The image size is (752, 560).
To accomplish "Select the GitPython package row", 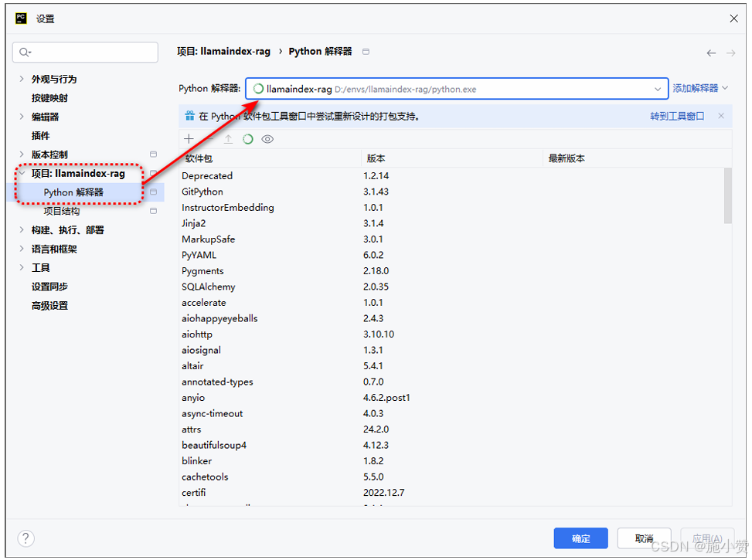I will (452, 192).
